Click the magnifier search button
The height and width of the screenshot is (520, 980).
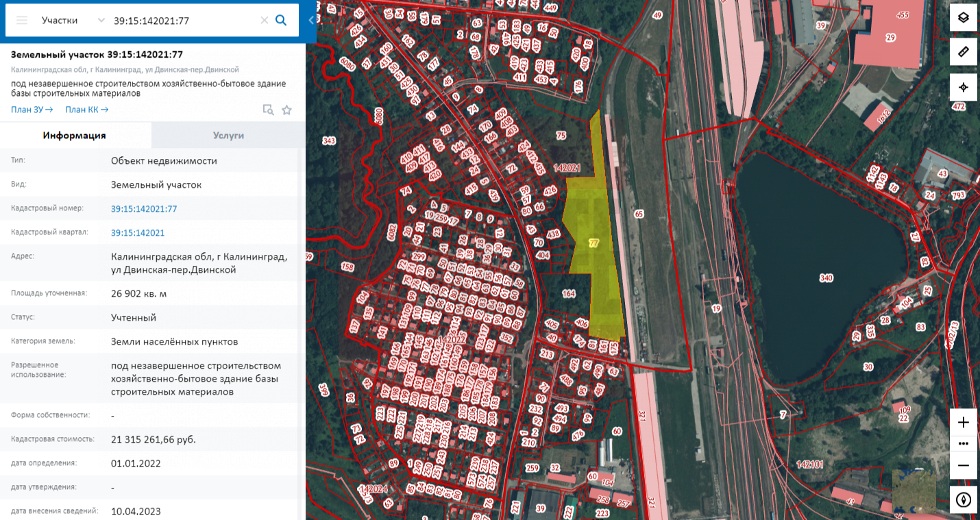[281, 21]
